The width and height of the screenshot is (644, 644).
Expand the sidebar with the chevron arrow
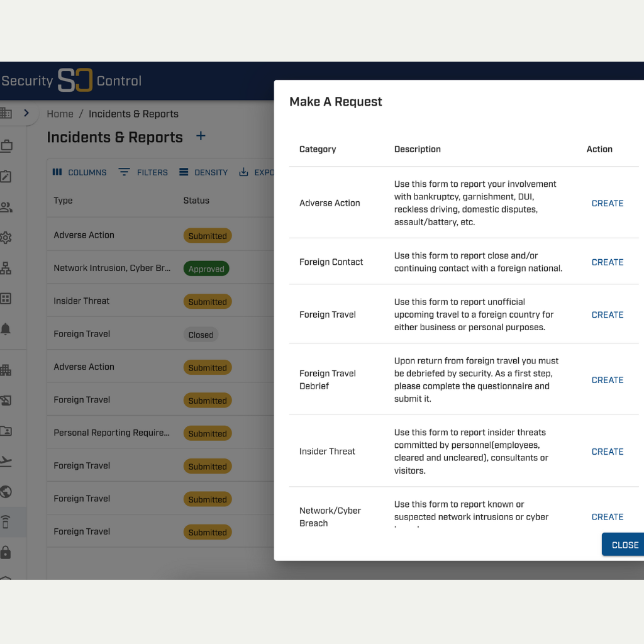click(26, 113)
